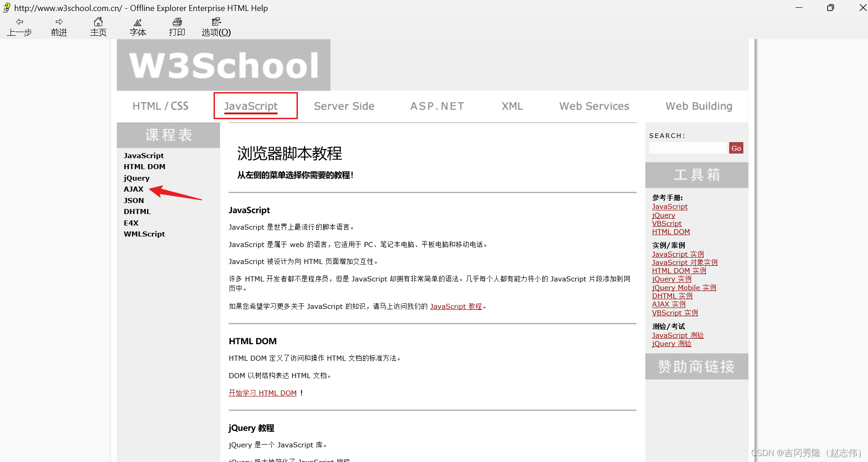Click the 开始学习 HTML DOM link

pyautogui.click(x=263, y=393)
